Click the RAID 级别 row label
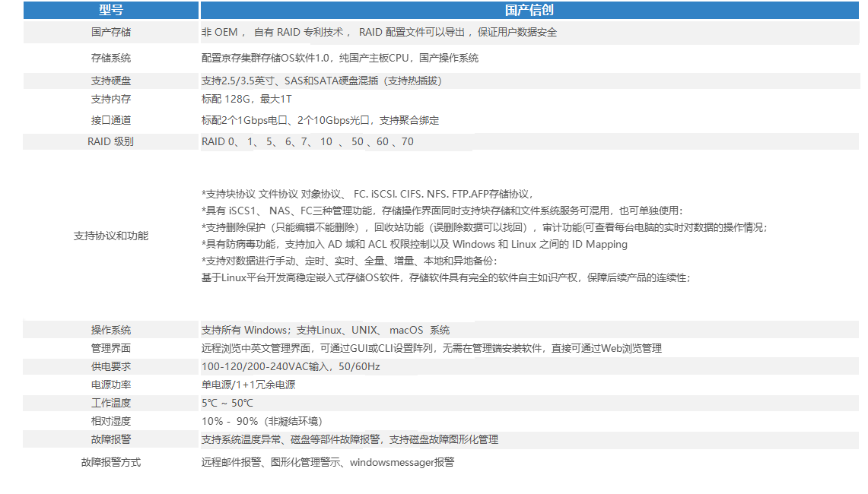 tap(111, 141)
